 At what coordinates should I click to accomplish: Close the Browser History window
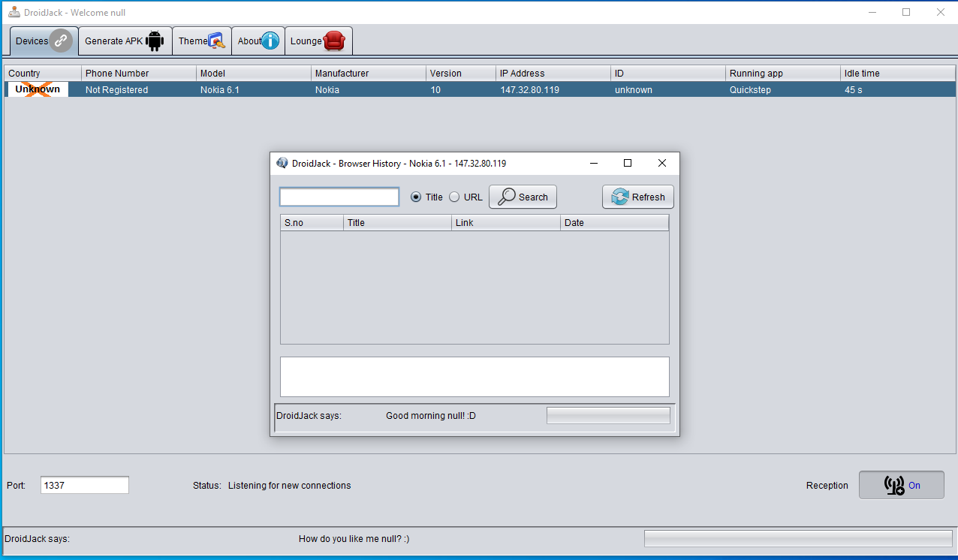(662, 163)
